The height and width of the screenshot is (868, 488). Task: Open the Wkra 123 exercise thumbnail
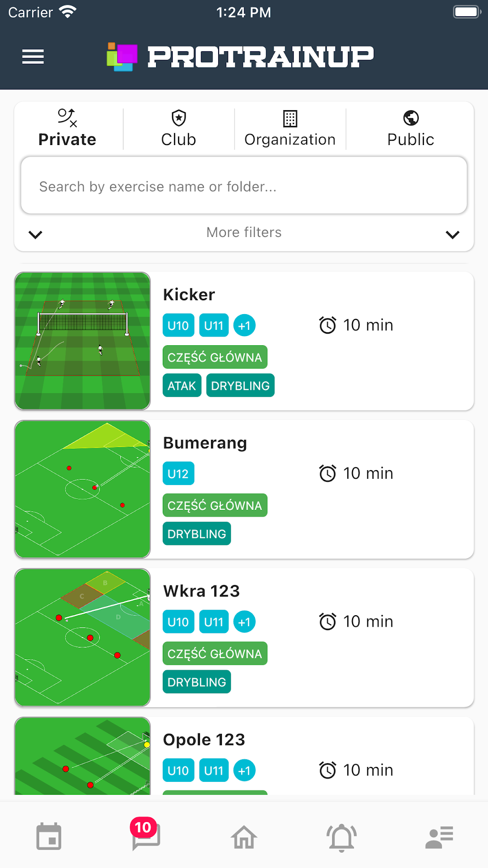click(82, 637)
